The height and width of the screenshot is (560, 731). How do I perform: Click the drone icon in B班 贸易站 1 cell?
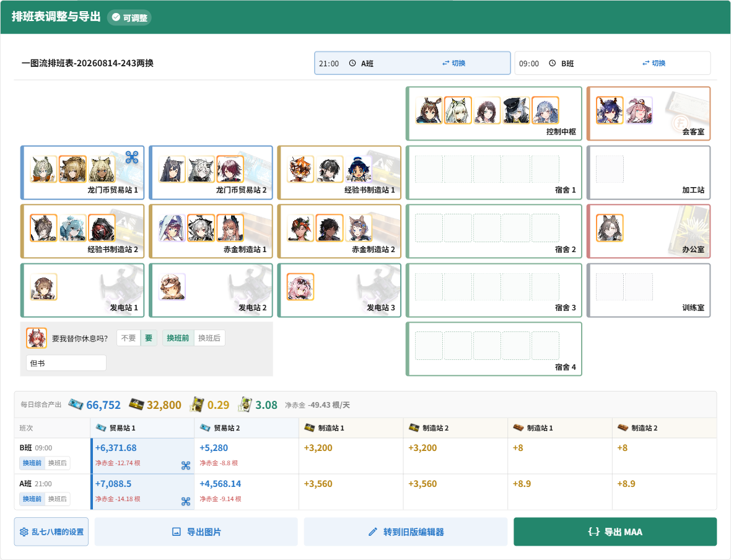point(186,465)
